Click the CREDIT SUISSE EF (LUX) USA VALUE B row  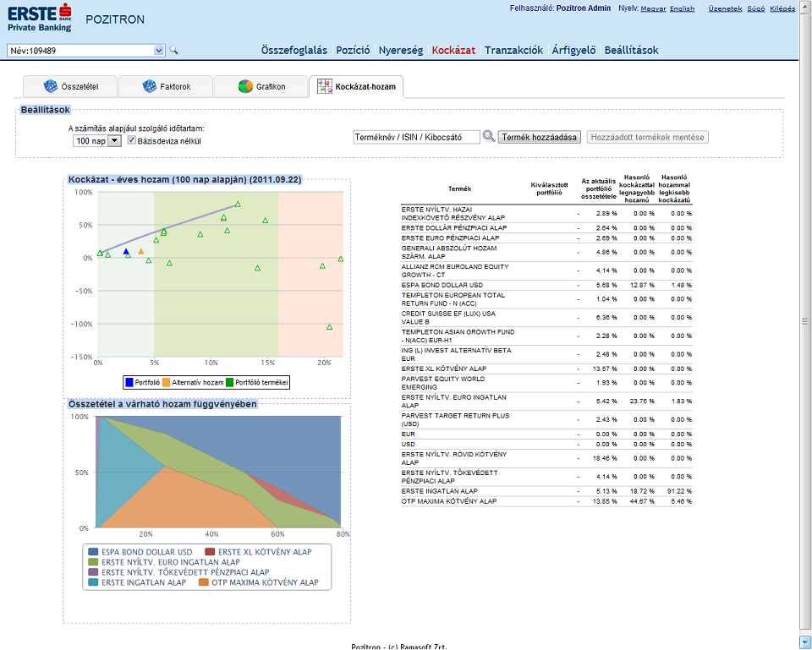546,318
